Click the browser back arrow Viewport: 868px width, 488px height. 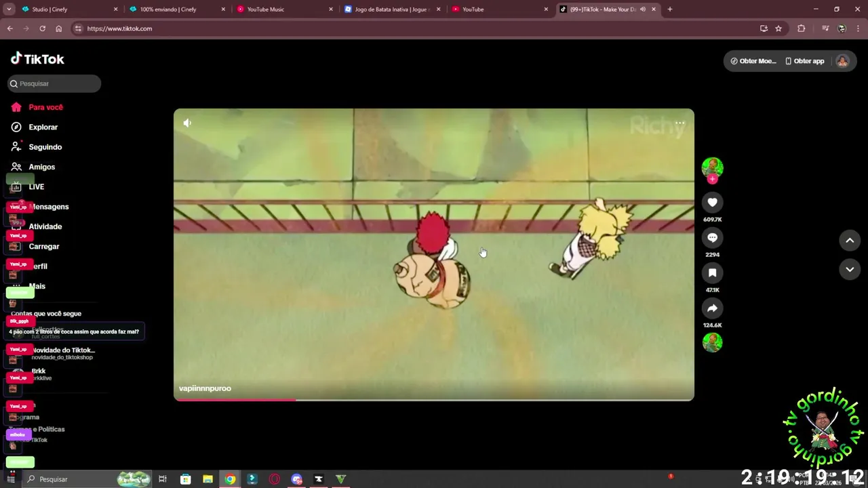click(x=9, y=28)
